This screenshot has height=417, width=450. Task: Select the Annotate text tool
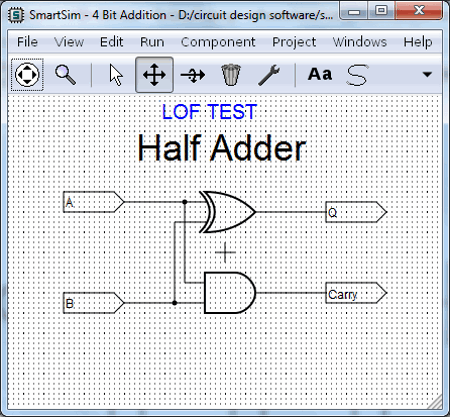[x=320, y=74]
